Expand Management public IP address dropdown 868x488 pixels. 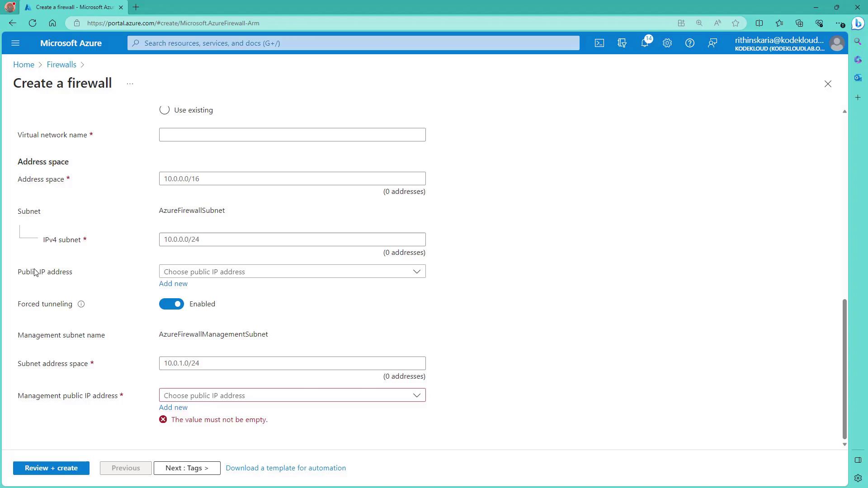[x=292, y=395]
